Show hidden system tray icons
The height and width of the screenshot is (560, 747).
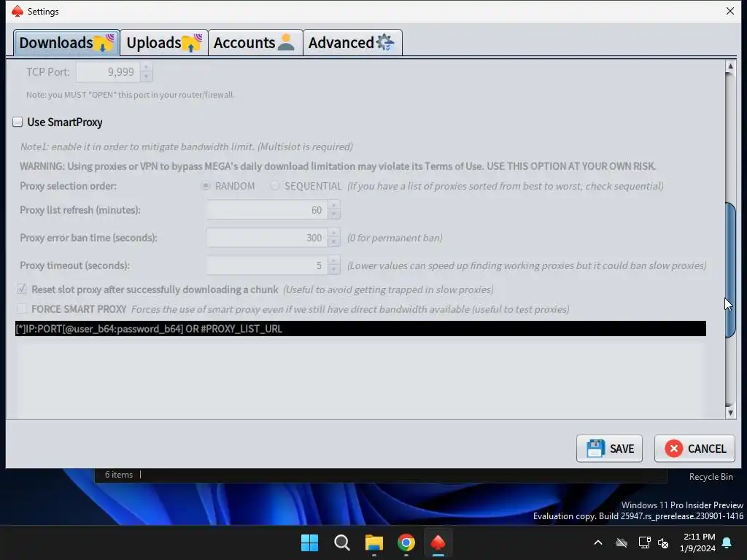(x=598, y=542)
